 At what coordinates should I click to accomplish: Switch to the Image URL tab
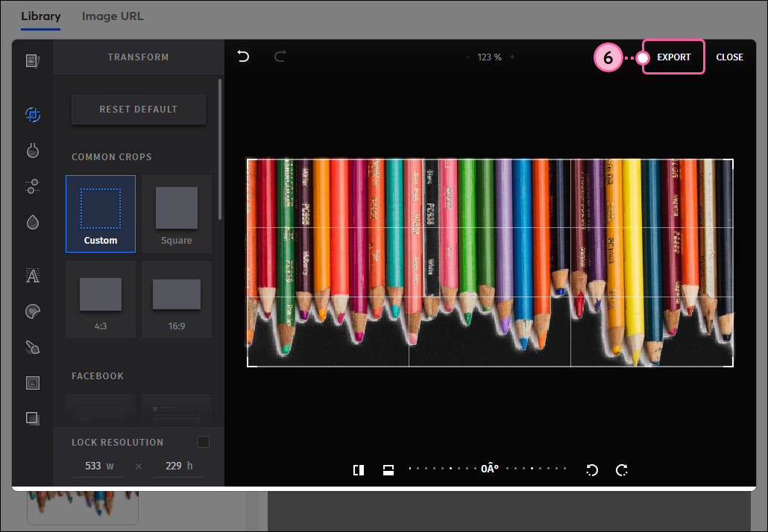point(113,16)
